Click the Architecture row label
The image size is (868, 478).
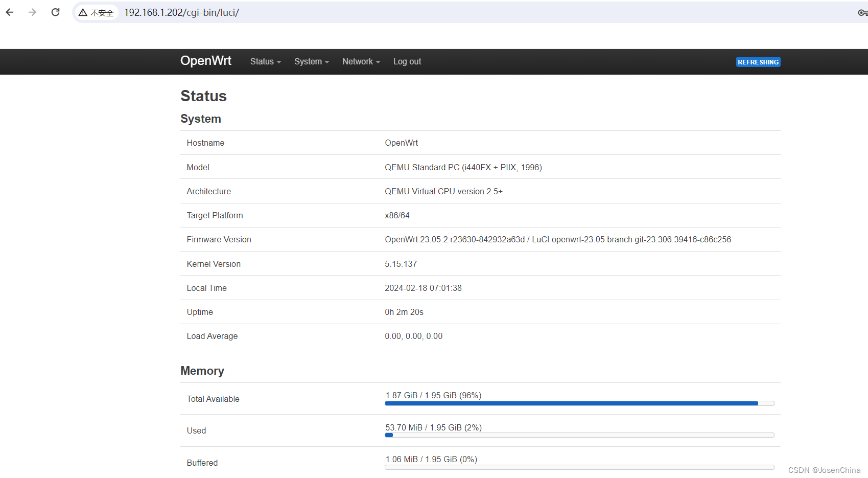coord(208,191)
